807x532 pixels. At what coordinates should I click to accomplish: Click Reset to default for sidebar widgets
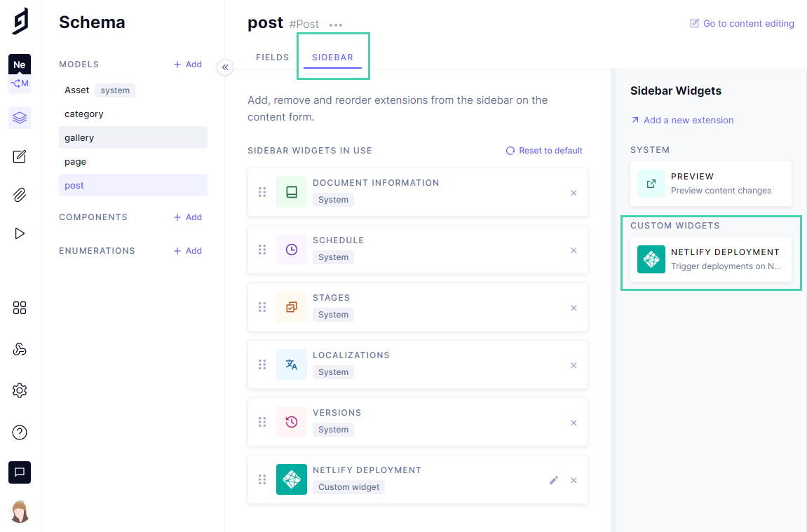(x=543, y=150)
